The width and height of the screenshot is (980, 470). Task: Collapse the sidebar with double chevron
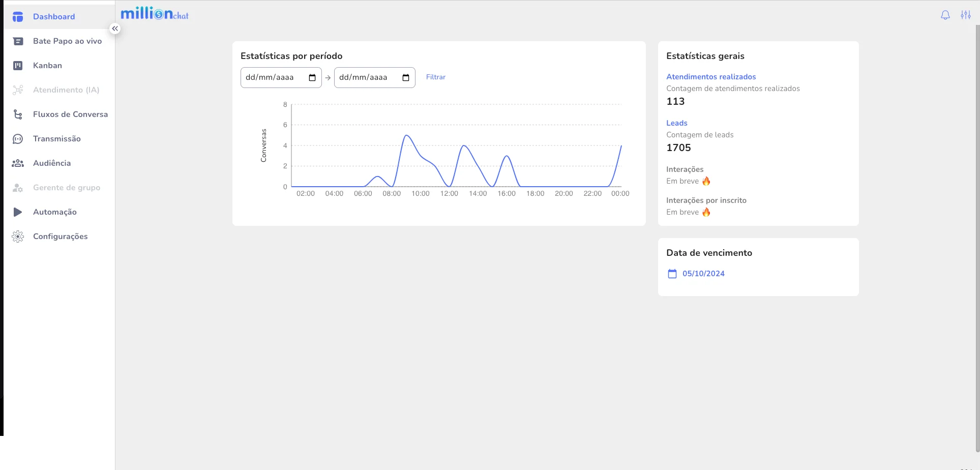coord(115,28)
